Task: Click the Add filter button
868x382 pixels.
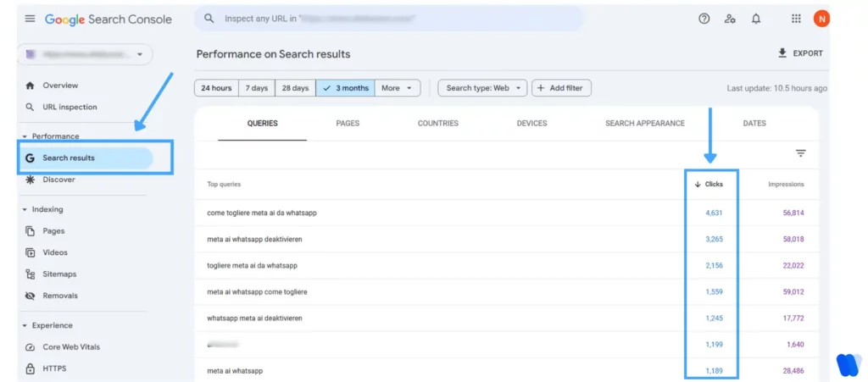Action: pos(561,88)
